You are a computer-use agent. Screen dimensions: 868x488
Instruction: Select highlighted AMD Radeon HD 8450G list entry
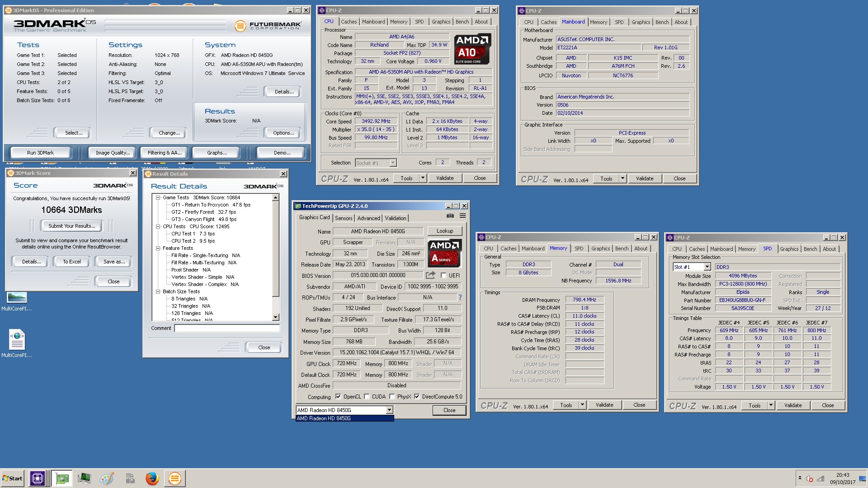click(344, 418)
